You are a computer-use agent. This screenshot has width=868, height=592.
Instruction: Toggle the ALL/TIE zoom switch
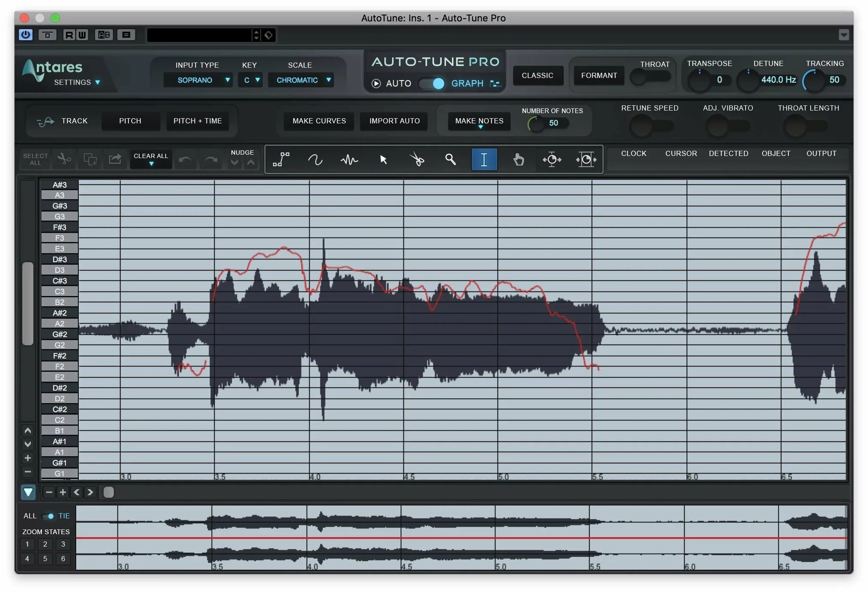click(48, 516)
